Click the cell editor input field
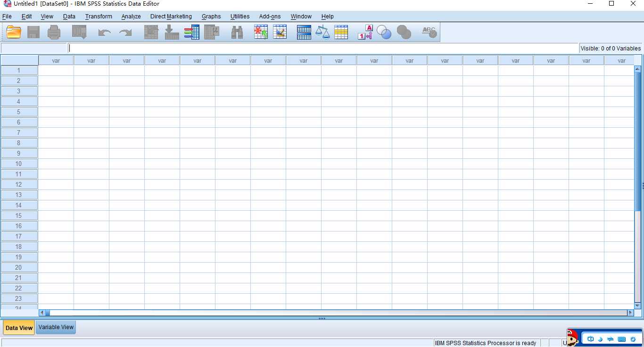 pyautogui.click(x=323, y=48)
